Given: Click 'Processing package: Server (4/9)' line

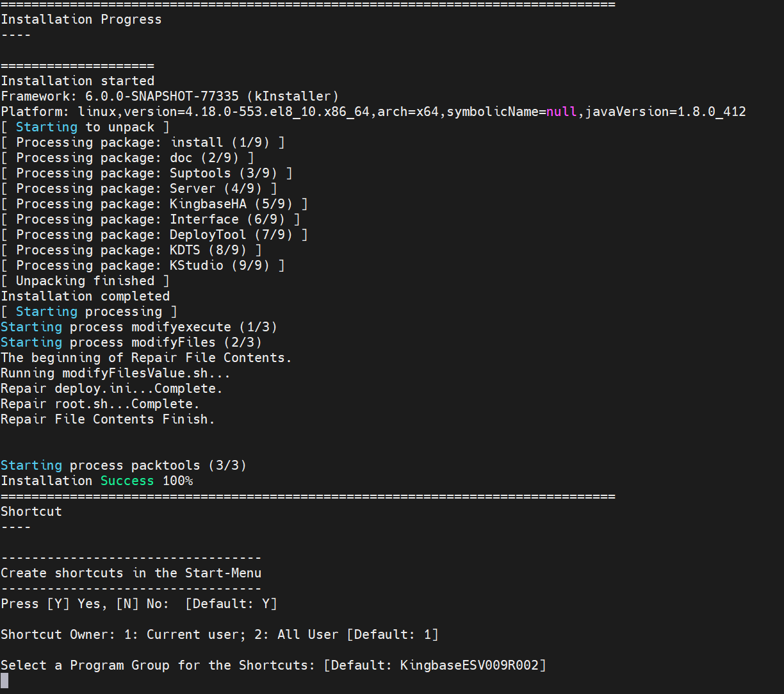Looking at the screenshot, I should pos(139,188).
